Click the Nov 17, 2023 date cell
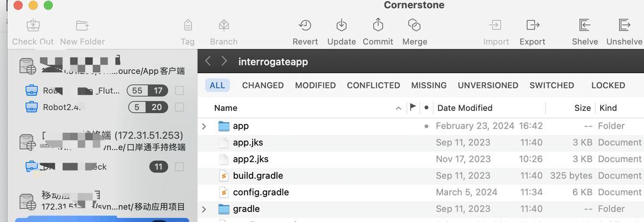The width and height of the screenshot is (644, 222). coord(463,159)
